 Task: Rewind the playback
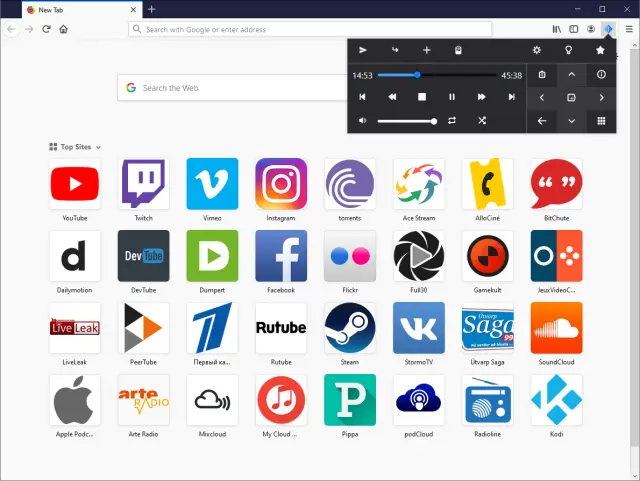(x=392, y=97)
